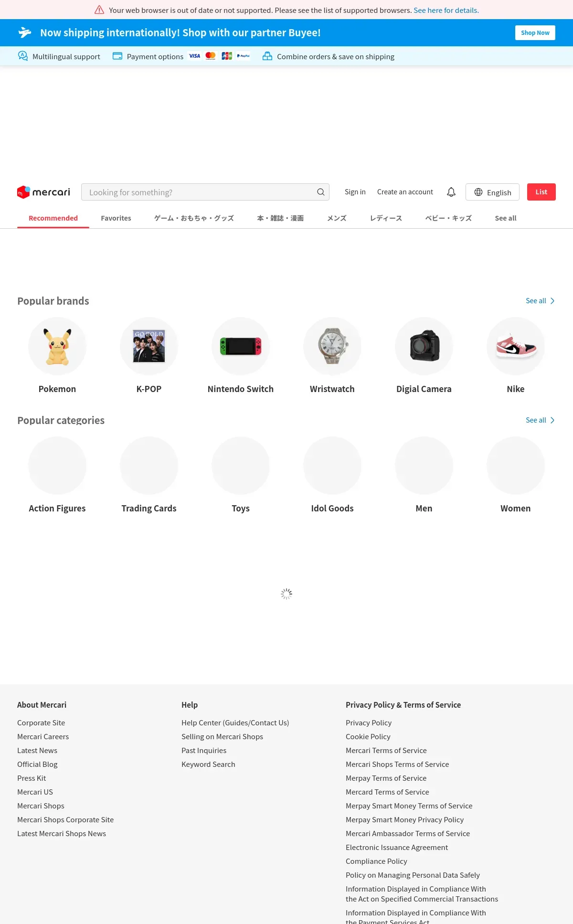Open Mercari US footer link

pos(35,792)
